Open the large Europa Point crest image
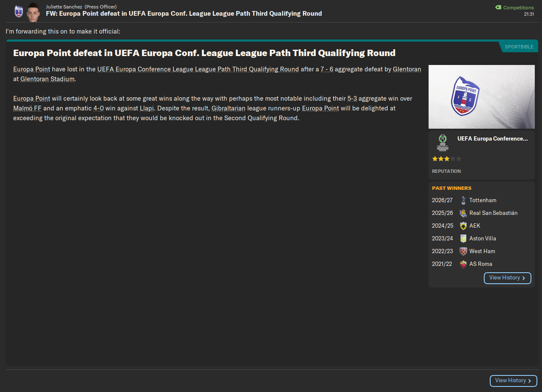The width and height of the screenshot is (542, 392). (482, 97)
